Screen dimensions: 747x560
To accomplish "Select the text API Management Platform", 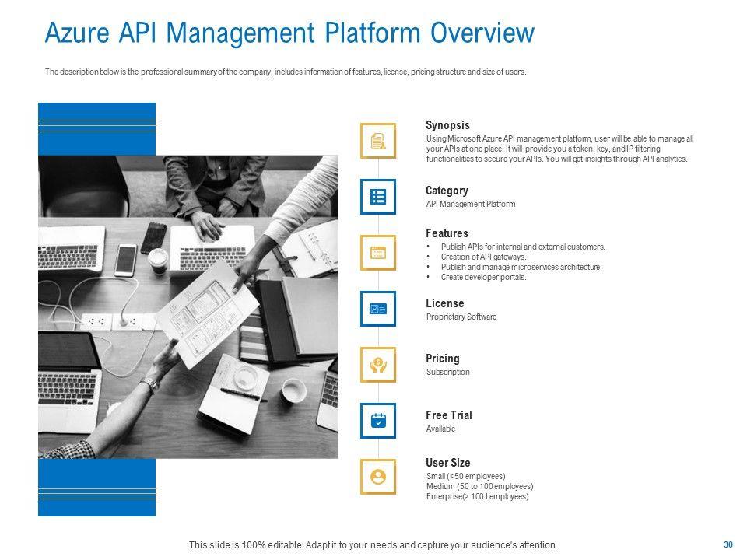I will pyautogui.click(x=470, y=204).
